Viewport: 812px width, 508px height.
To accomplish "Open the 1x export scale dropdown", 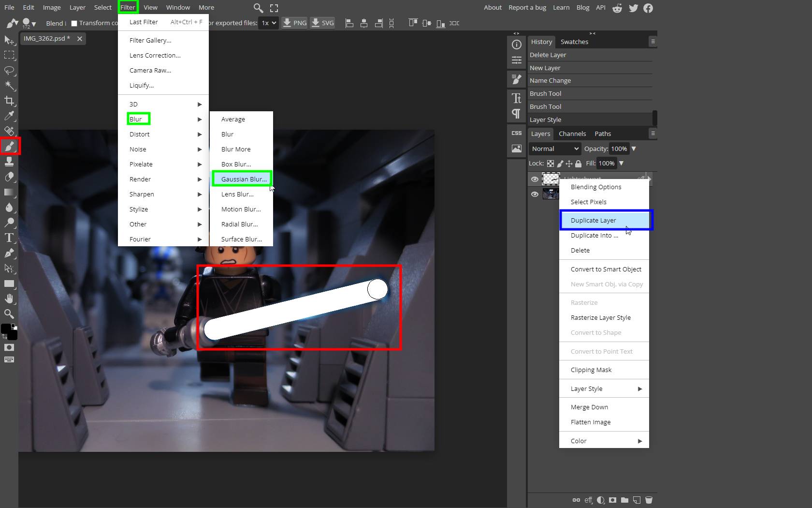I will pos(269,23).
